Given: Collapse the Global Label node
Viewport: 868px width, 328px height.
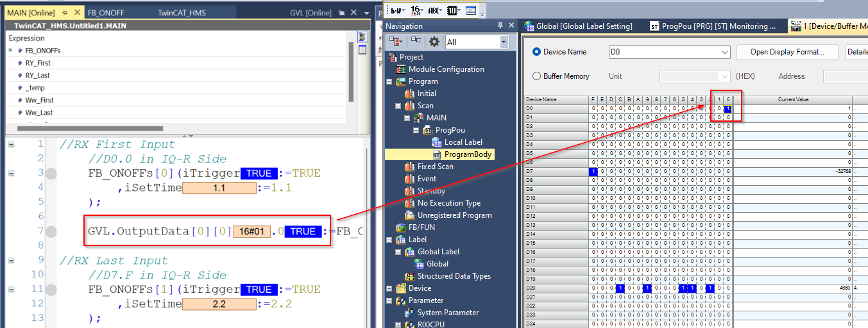Looking at the screenshot, I should [x=398, y=252].
